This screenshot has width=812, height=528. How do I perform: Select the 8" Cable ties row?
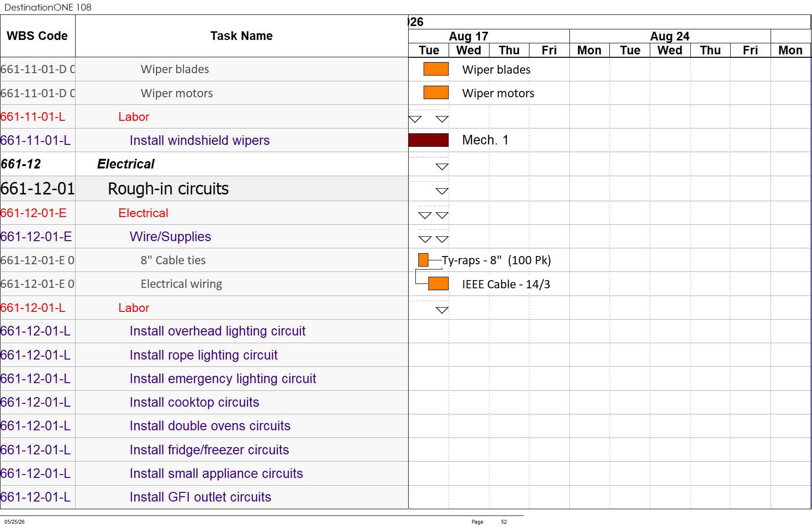click(204, 260)
